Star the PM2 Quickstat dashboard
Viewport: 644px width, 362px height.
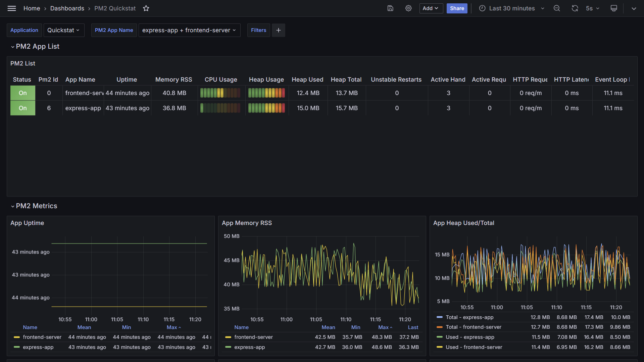click(x=146, y=8)
